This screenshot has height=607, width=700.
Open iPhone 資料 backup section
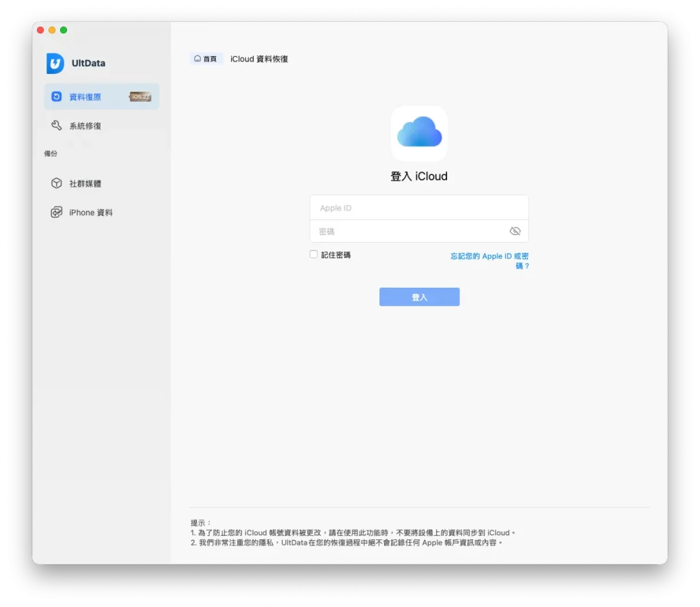point(102,213)
